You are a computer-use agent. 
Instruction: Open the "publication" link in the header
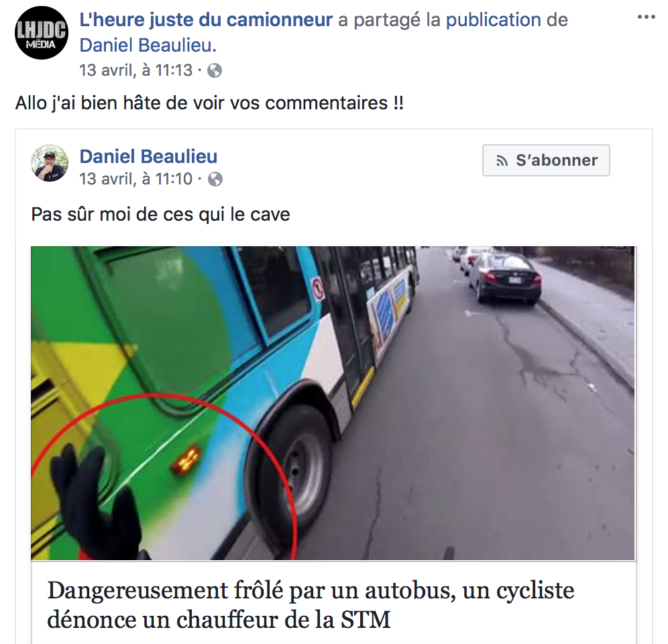click(494, 19)
